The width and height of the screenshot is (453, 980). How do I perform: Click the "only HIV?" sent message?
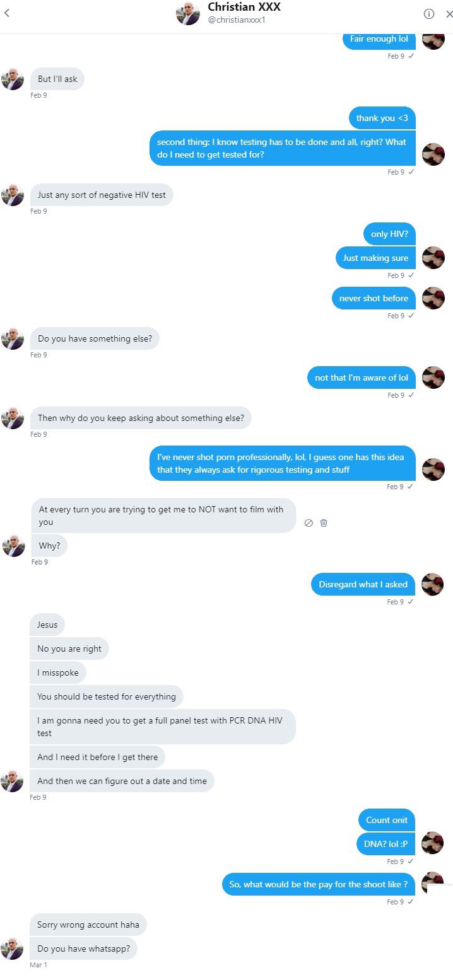(389, 234)
